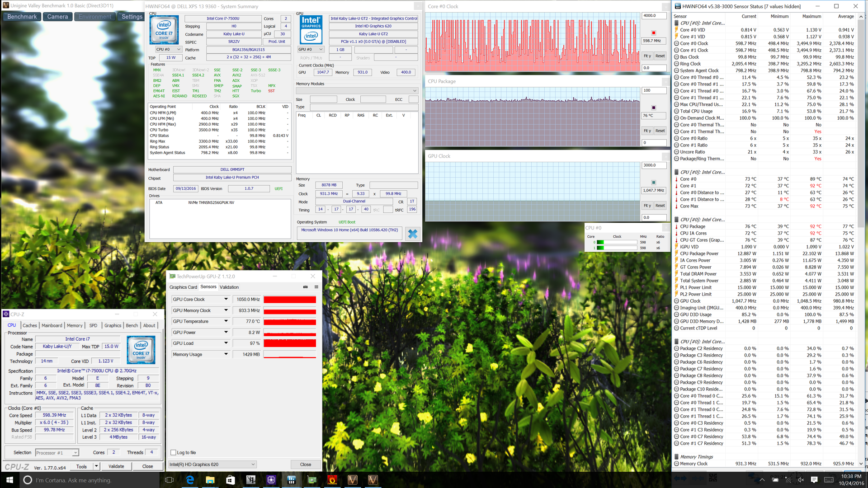This screenshot has width=868, height=488.
Task: Switch to the CPU-Z purple chip taskbar icon
Action: pos(271,480)
